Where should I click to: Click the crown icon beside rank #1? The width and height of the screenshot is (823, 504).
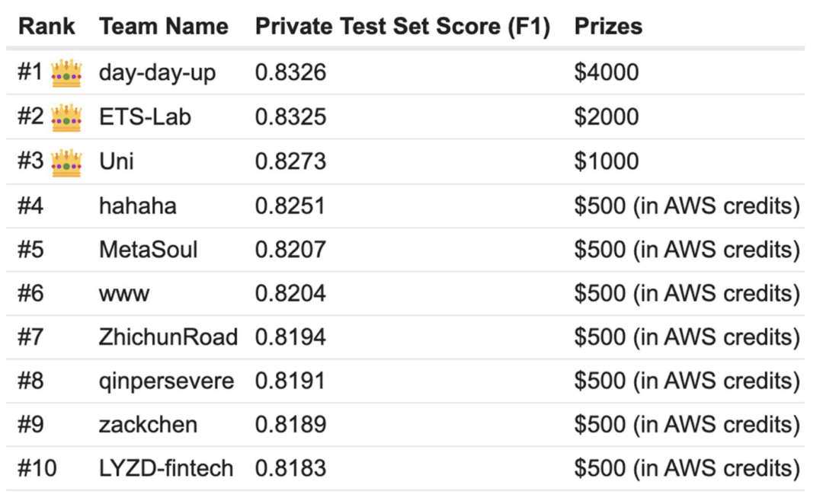click(x=66, y=73)
